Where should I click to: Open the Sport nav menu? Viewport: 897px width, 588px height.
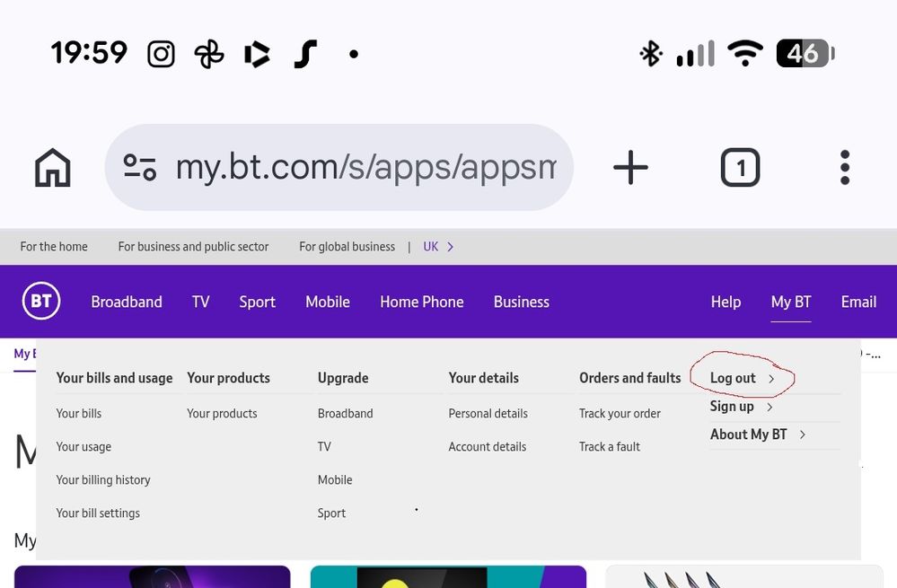[x=258, y=302]
